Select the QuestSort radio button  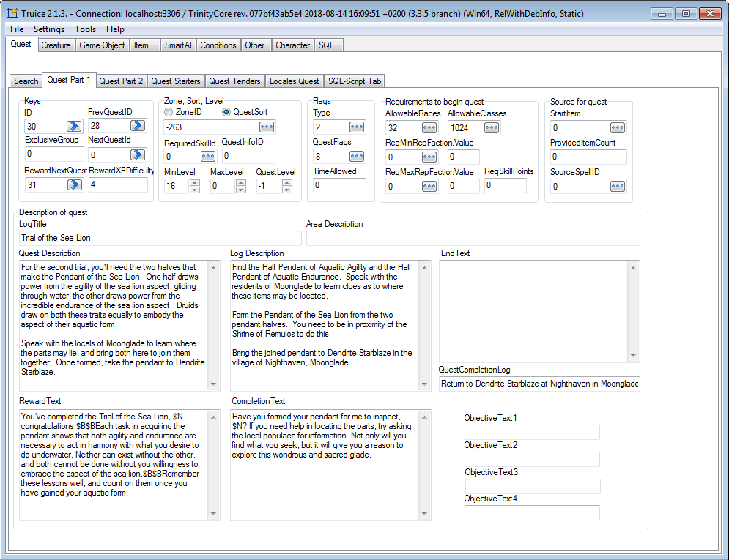click(x=226, y=112)
